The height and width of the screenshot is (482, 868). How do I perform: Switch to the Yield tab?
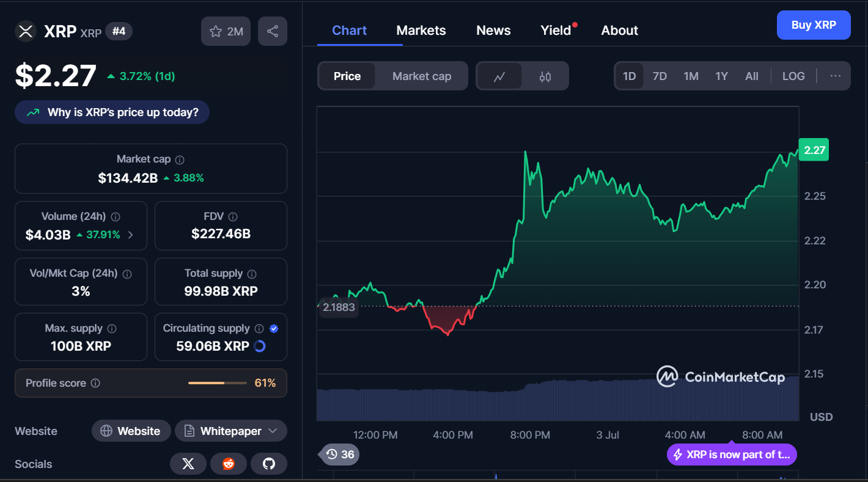556,31
